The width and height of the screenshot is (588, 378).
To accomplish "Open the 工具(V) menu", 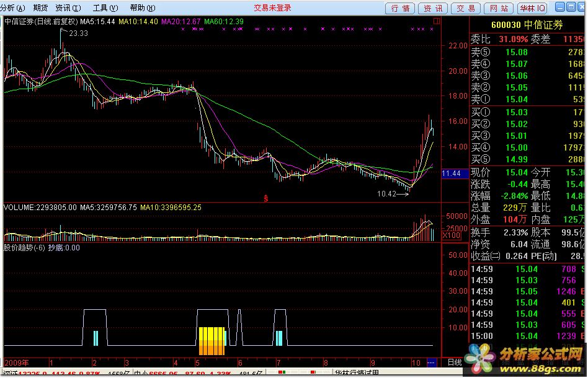I will pos(105,8).
